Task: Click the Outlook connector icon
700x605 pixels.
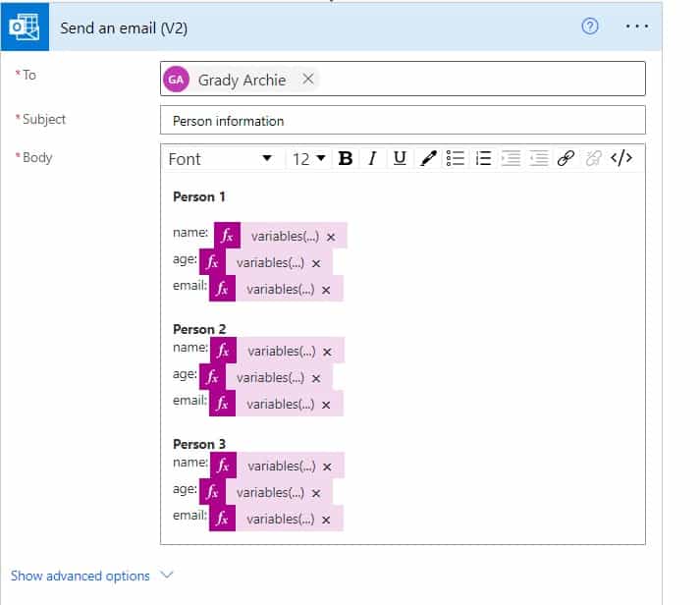Action: (25, 27)
